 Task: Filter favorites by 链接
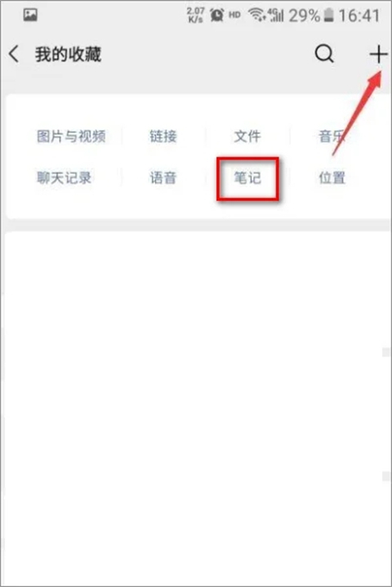(x=163, y=137)
